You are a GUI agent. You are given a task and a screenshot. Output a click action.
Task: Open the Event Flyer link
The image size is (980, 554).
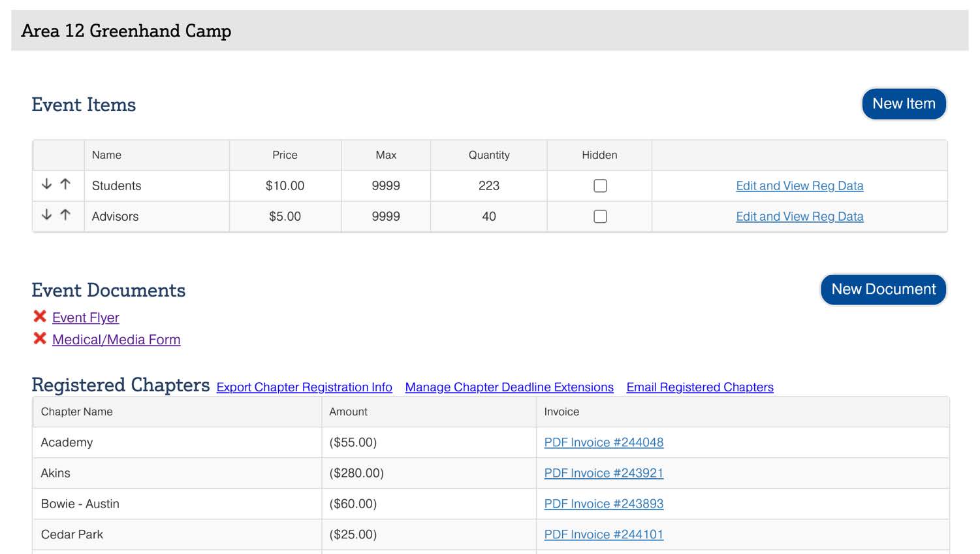point(86,318)
